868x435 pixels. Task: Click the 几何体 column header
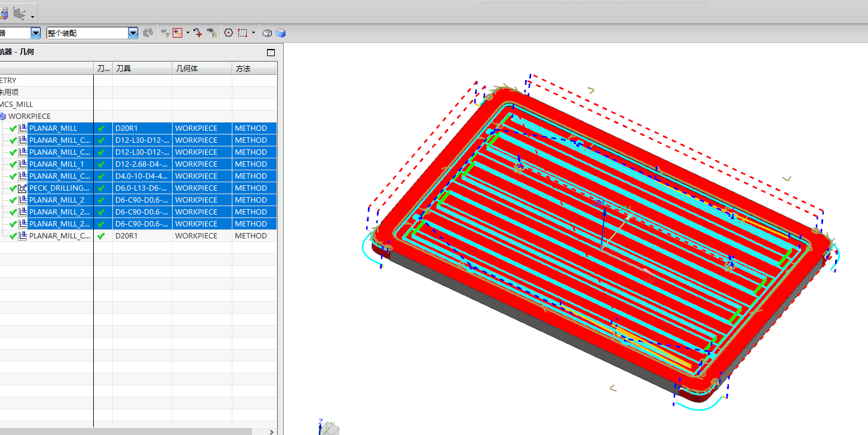point(202,69)
